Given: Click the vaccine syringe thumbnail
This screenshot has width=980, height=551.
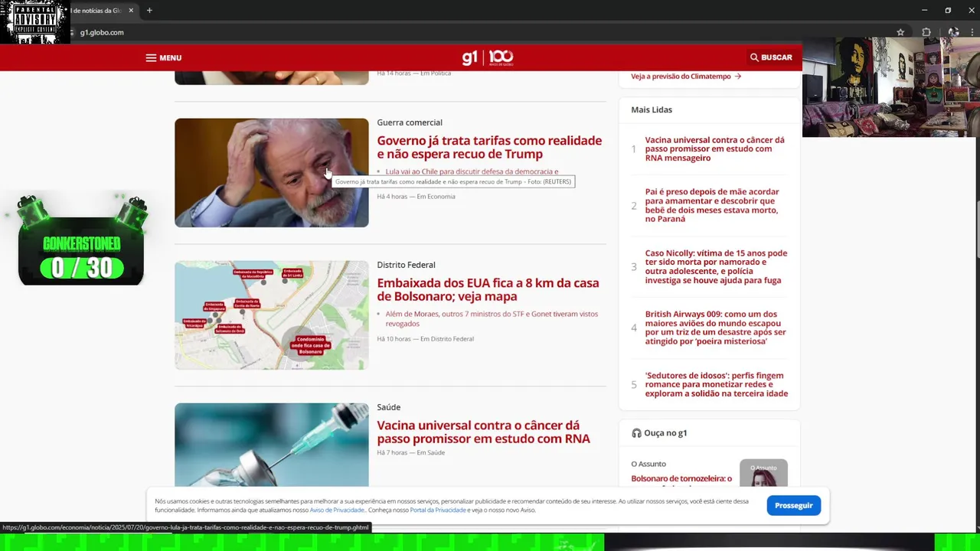Looking at the screenshot, I should tap(271, 445).
